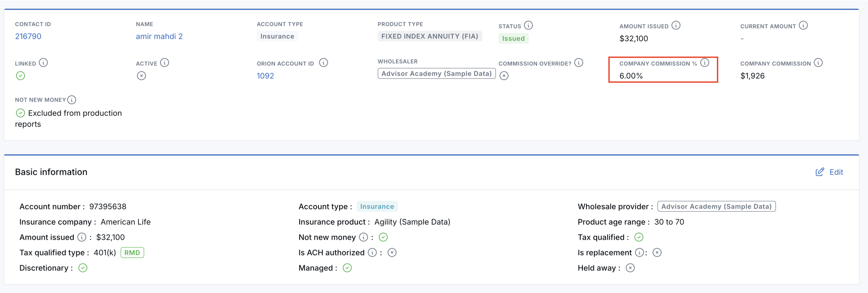Click info icon beside Not new money field
Screen dimensions: 868x293
pos(363,237)
